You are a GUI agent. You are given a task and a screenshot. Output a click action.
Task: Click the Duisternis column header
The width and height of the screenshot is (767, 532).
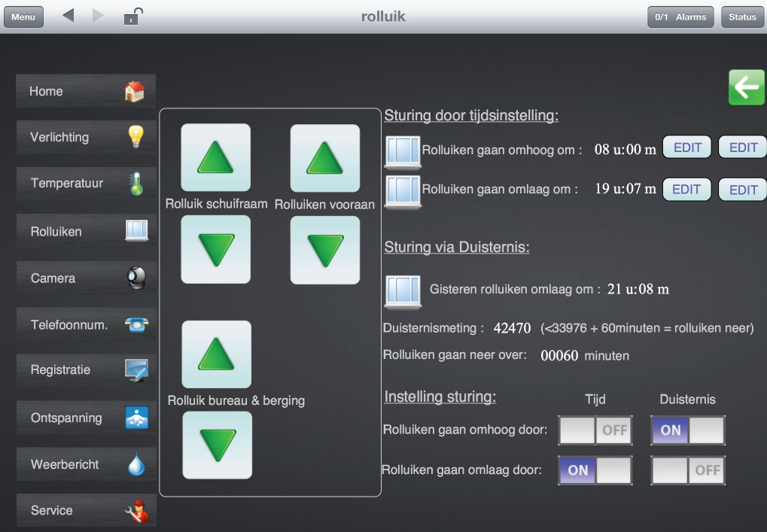(x=687, y=400)
